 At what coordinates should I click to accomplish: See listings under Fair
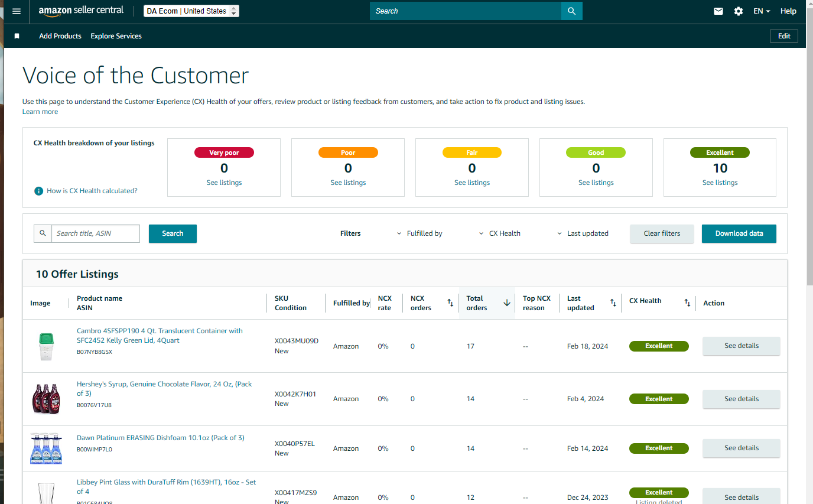tap(472, 183)
